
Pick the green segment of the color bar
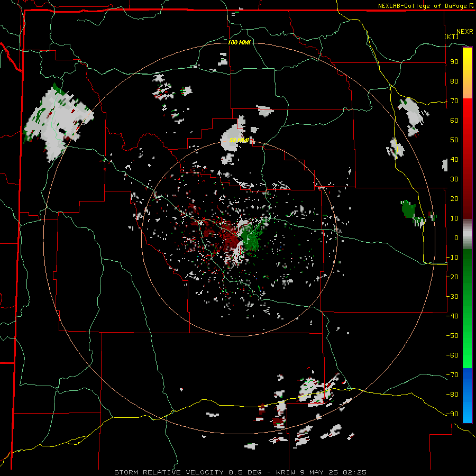click(467, 308)
